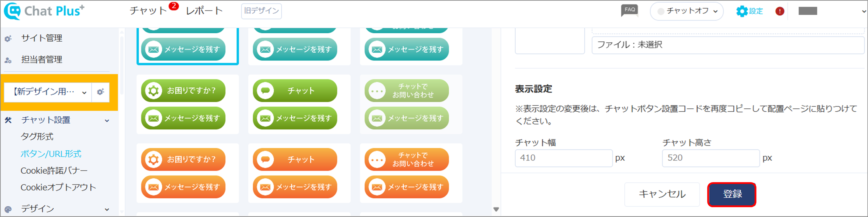Image resolution: width=868 pixels, height=217 pixels.
Task: Click the user avatar placeholder
Action: tap(808, 11)
